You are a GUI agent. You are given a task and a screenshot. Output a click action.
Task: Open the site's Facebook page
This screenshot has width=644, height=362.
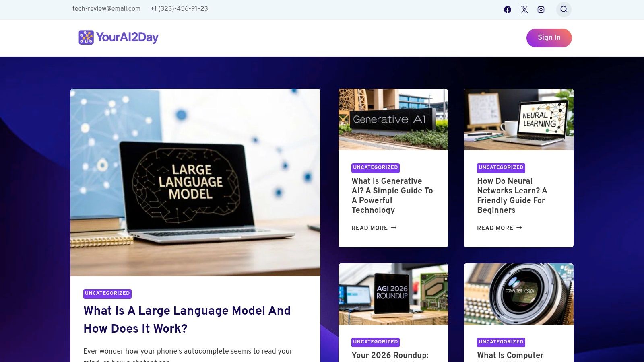click(x=507, y=9)
